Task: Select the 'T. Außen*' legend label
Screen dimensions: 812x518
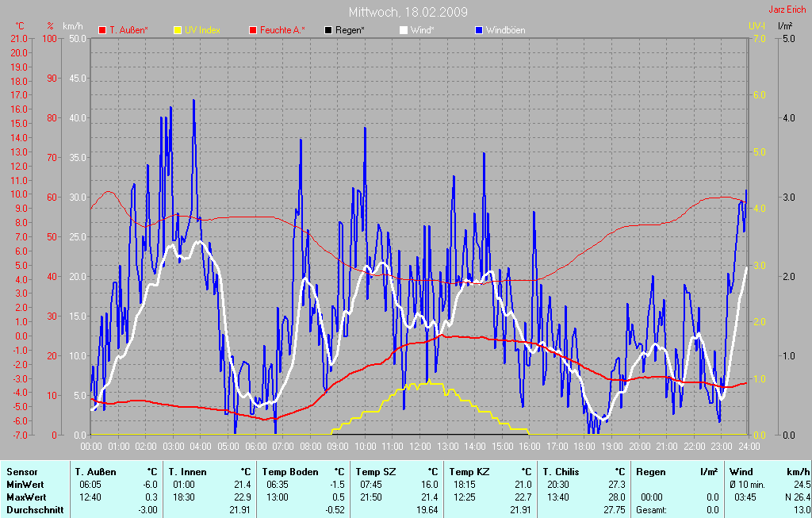Action: tap(128, 31)
